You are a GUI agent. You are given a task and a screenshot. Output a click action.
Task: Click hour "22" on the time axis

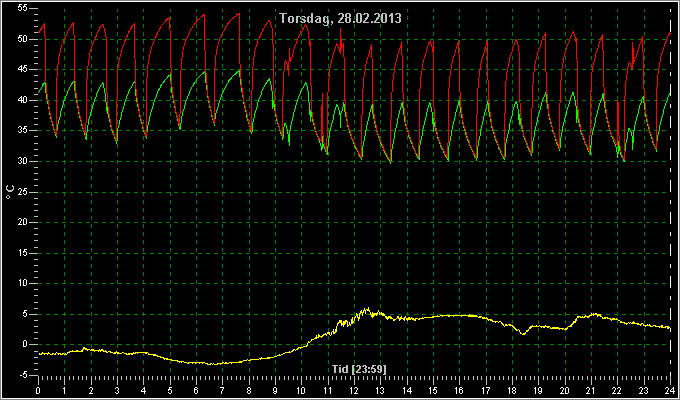(x=618, y=390)
